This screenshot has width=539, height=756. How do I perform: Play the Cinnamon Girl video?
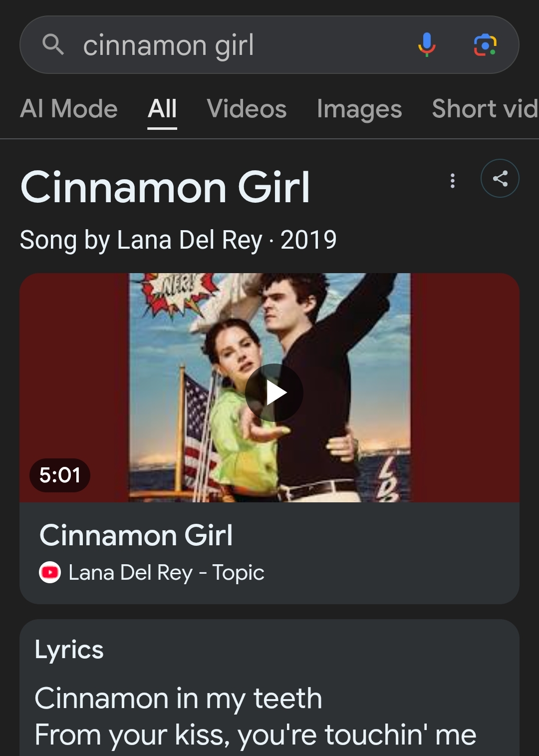coord(274,392)
